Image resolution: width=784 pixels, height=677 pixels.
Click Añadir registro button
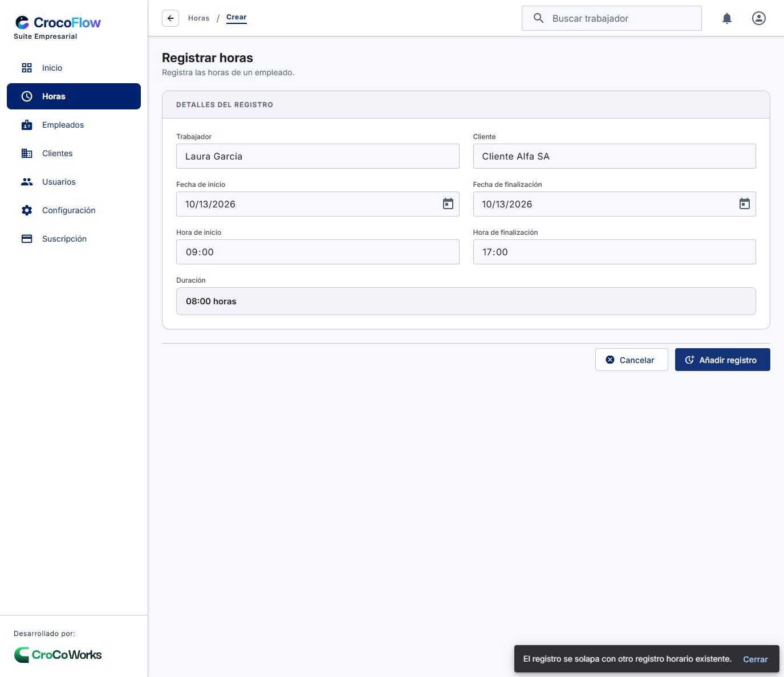click(x=722, y=360)
